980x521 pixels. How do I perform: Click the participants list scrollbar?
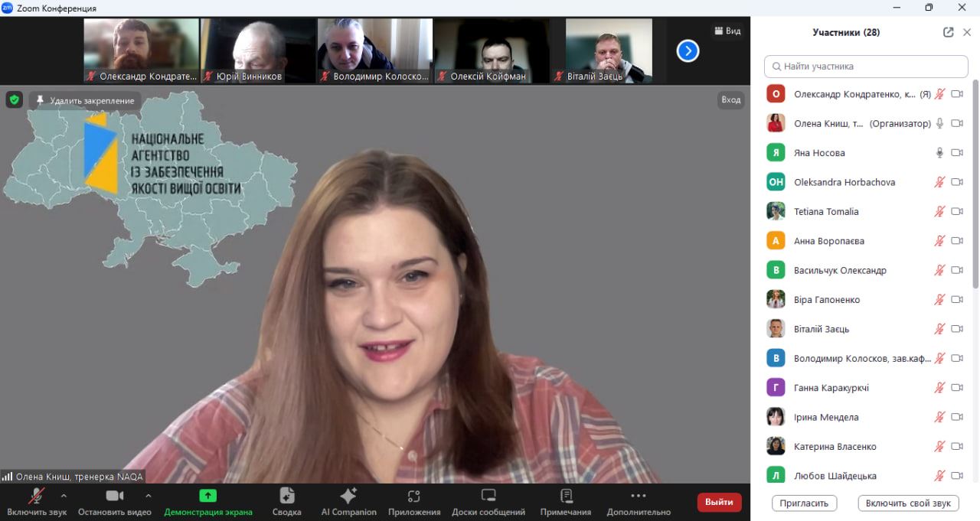pyautogui.click(x=975, y=184)
